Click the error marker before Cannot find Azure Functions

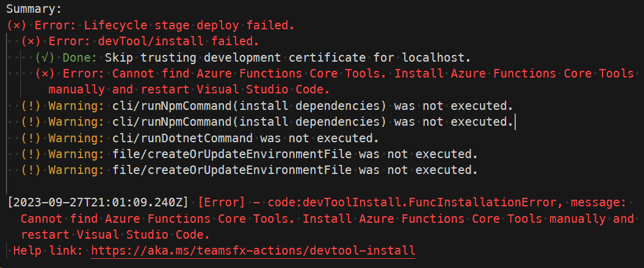[45, 73]
